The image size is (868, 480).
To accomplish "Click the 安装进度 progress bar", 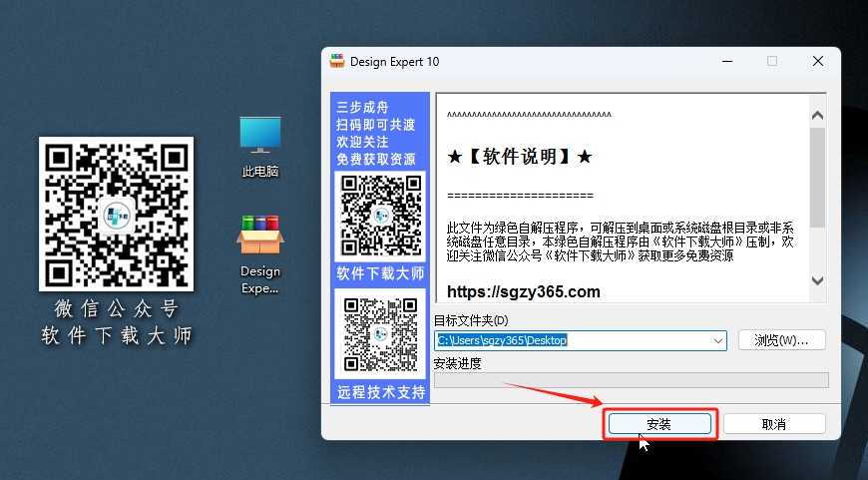I will click(632, 380).
